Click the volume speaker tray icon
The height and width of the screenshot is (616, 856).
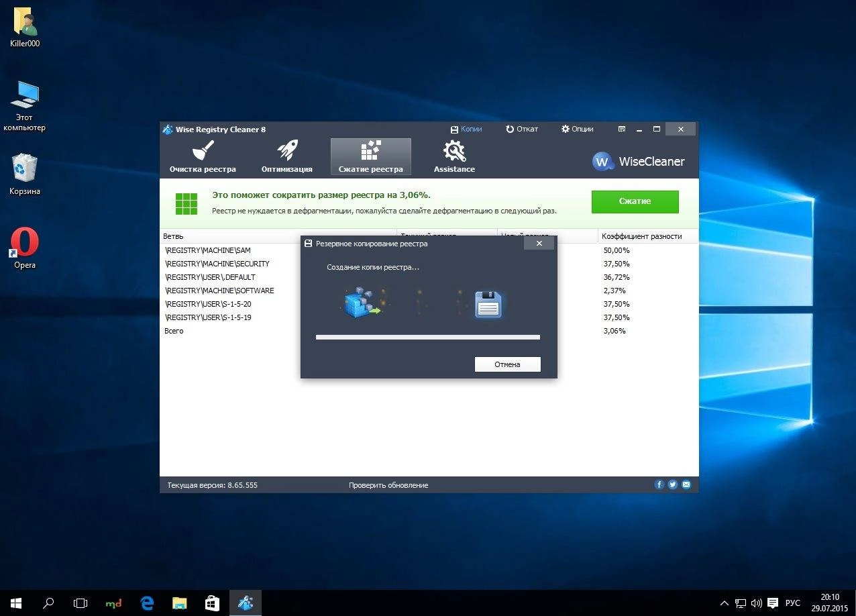[x=757, y=603]
